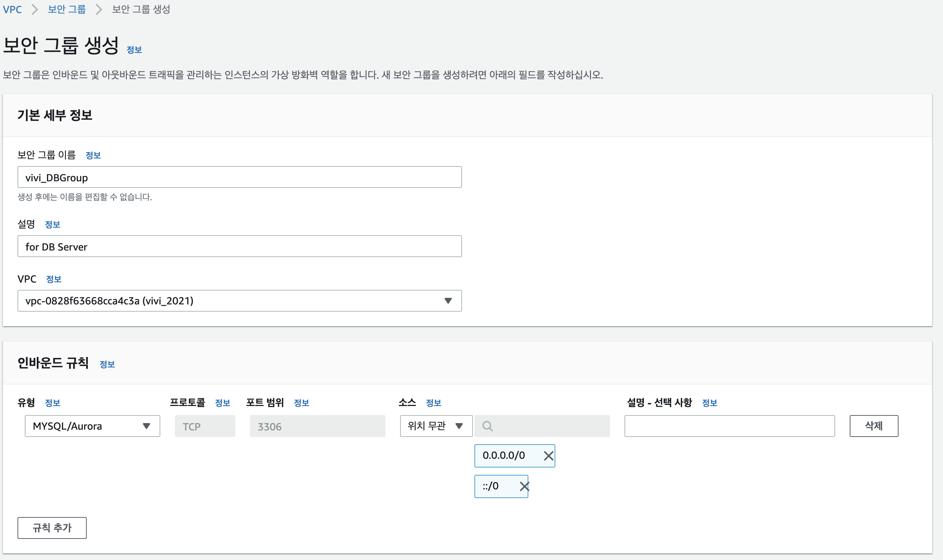This screenshot has height=560, width=943.
Task: Click the optional rule description field
Action: (729, 426)
